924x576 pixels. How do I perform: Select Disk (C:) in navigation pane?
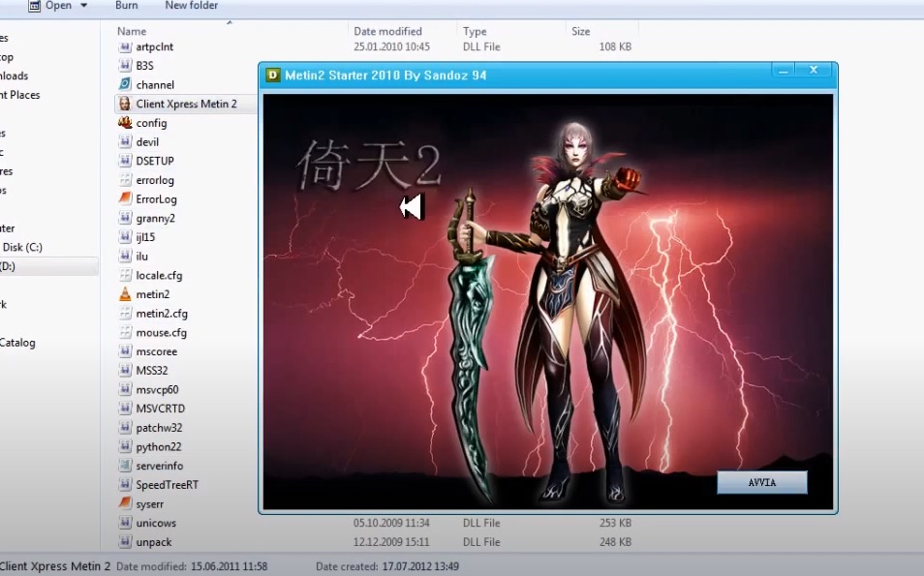pos(22,248)
